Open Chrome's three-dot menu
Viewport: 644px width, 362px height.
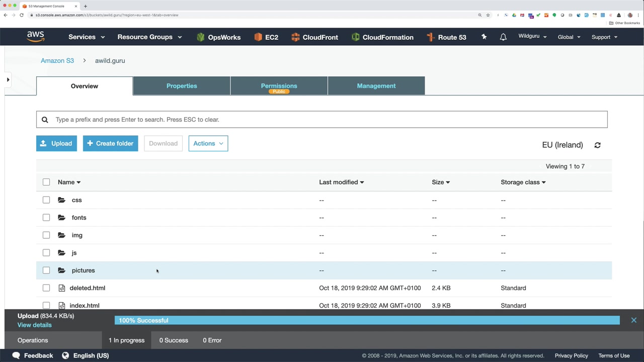click(x=638, y=15)
